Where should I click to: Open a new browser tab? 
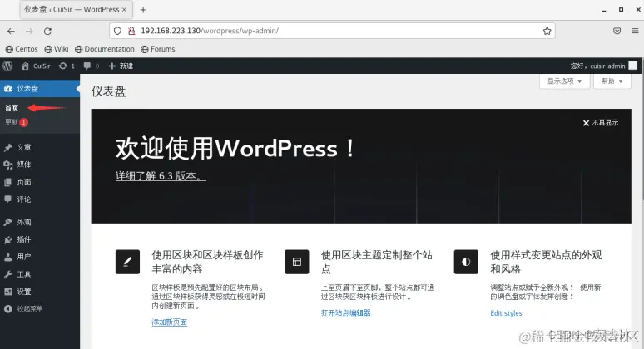click(x=143, y=10)
